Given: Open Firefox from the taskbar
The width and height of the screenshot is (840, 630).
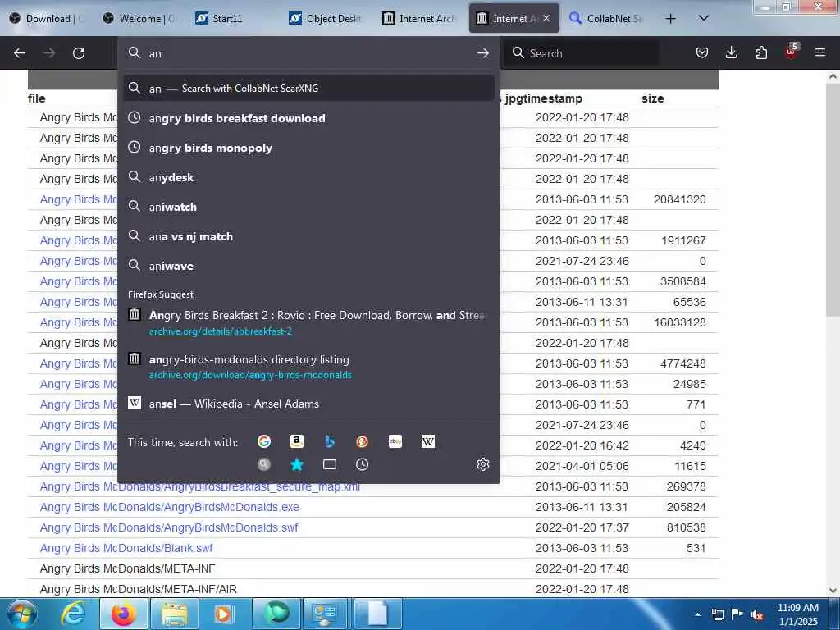Looking at the screenshot, I should point(123,614).
